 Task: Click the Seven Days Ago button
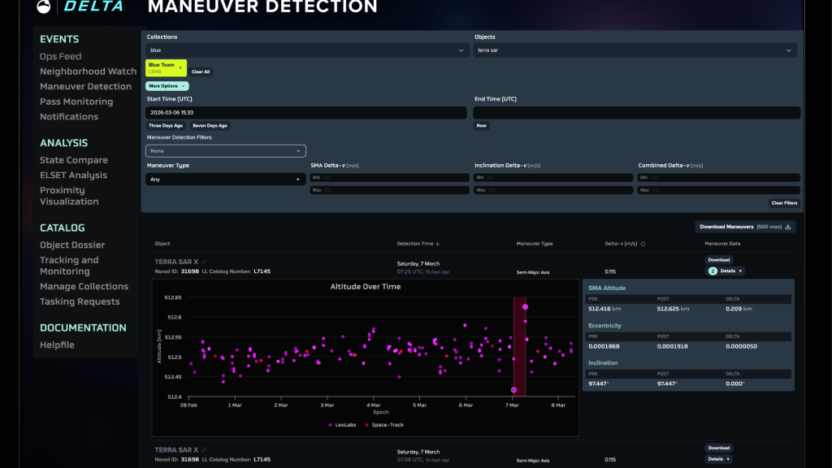[x=209, y=126]
